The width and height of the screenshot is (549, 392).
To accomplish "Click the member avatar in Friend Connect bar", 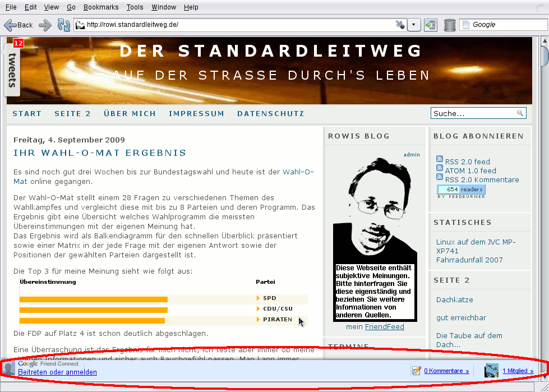I will (x=491, y=370).
